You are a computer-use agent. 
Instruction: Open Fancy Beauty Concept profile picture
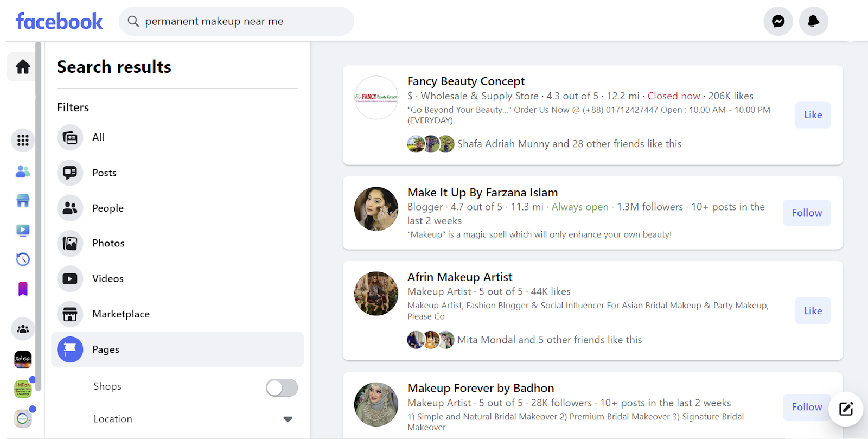pyautogui.click(x=376, y=98)
